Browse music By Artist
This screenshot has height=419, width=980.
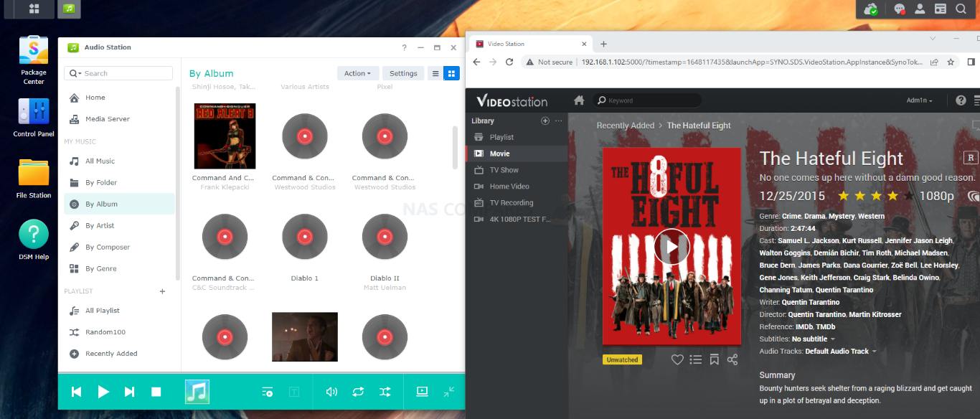pyautogui.click(x=119, y=226)
